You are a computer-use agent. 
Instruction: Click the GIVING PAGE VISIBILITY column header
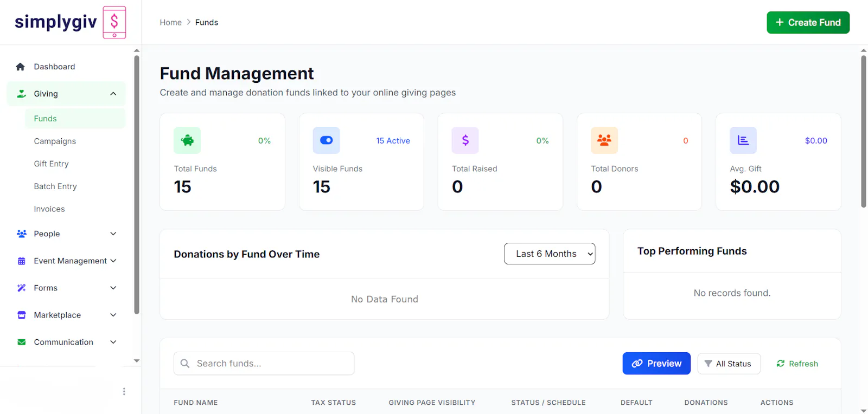pos(432,403)
